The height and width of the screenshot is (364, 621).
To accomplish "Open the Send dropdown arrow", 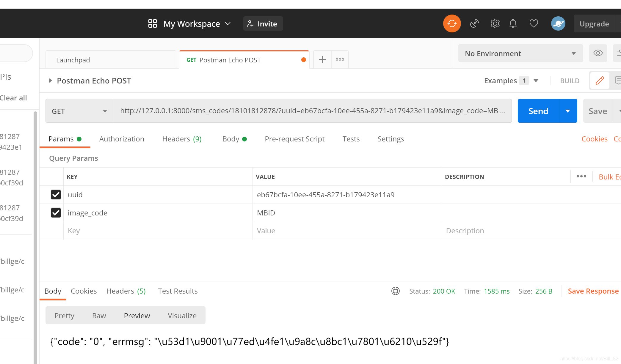I will click(568, 111).
